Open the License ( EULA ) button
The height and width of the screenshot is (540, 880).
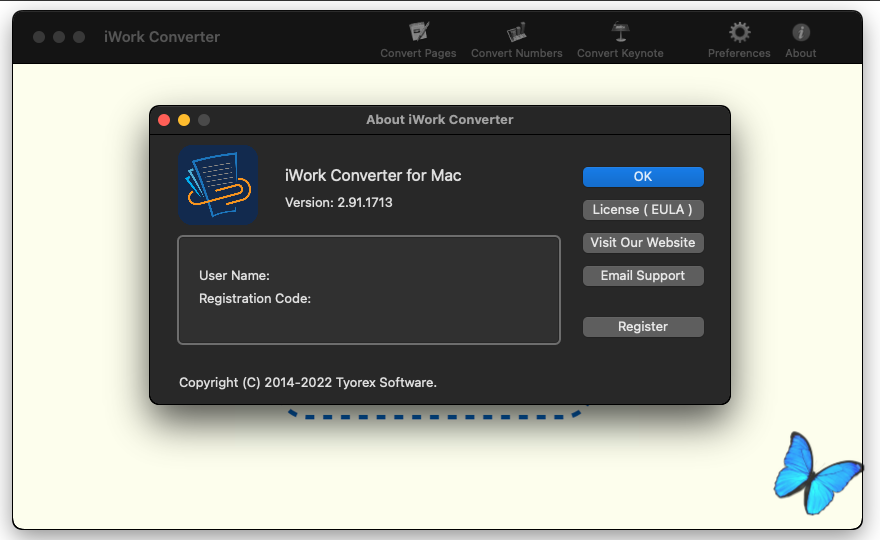pos(643,210)
